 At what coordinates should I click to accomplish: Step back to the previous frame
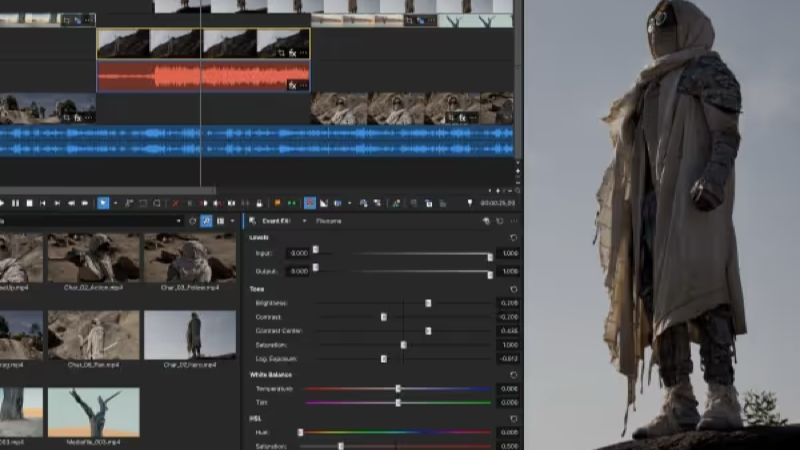tap(71, 203)
